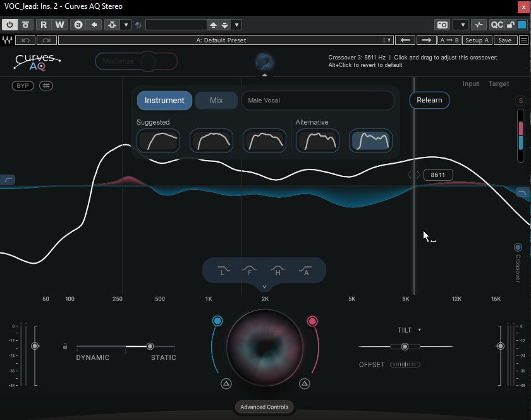This screenshot has width=531, height=420.
Task: Choose the third Suggested curve thumbnail
Action: click(x=264, y=140)
